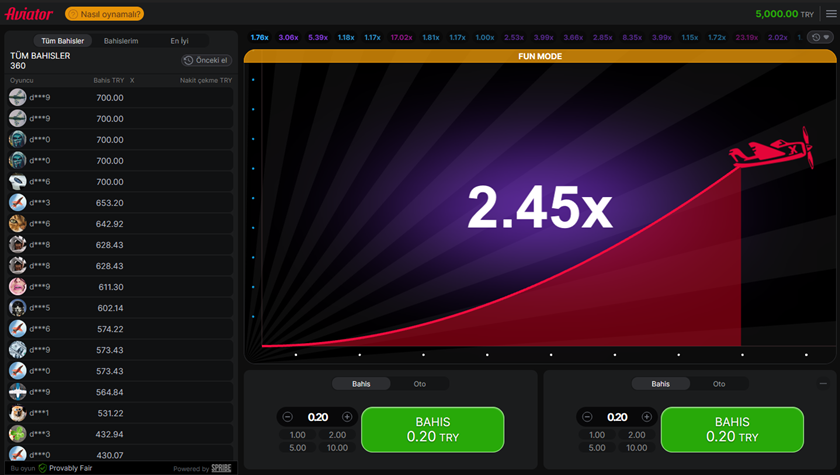Click the 1.76x history multiplier
This screenshot has height=475, width=840.
259,37
